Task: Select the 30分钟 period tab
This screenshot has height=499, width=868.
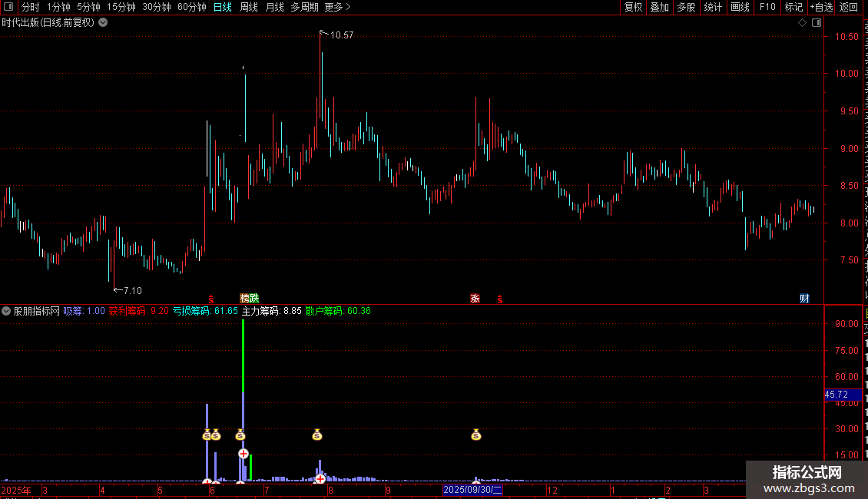Action: (157, 7)
